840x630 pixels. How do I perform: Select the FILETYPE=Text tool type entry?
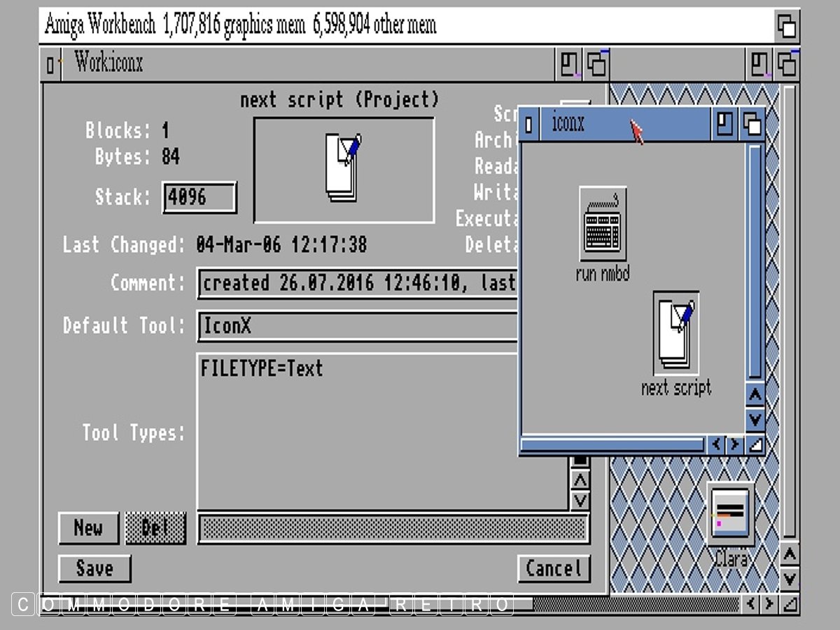point(262,368)
